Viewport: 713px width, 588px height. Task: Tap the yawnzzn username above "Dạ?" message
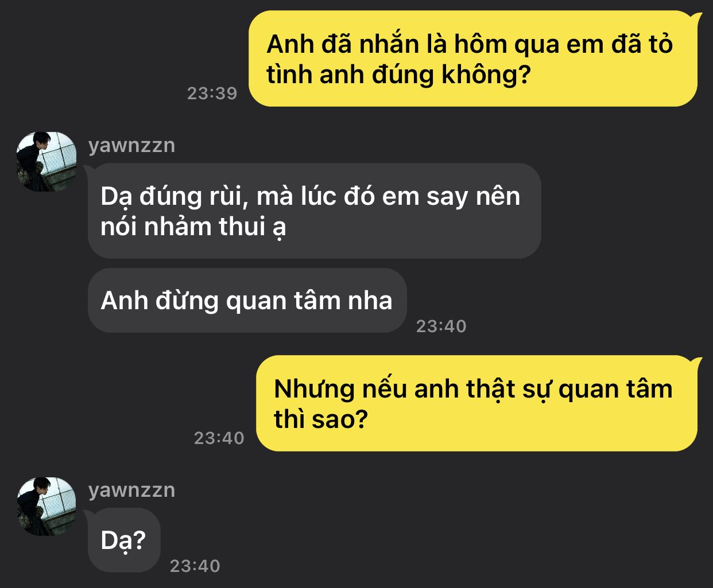131,490
